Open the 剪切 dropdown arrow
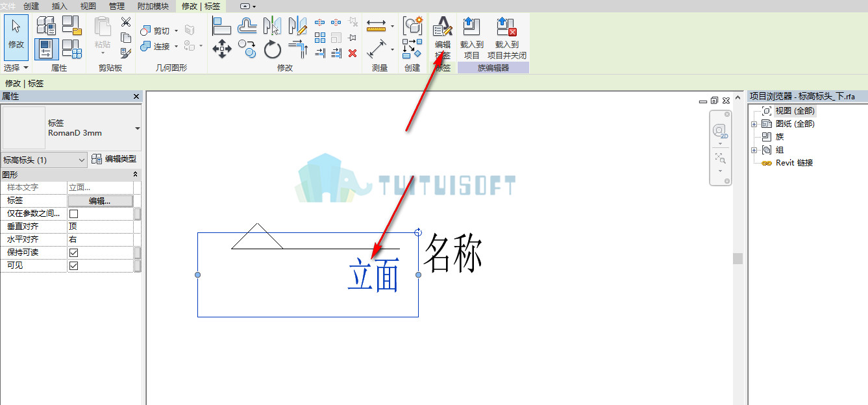Viewport: 868px width, 405px height. click(x=176, y=31)
